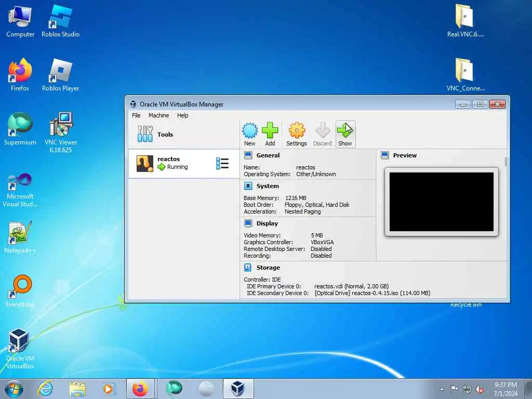Screen dimensions: 532x399
Task: Click the Action Center flag icon
Action: click(x=454, y=389)
